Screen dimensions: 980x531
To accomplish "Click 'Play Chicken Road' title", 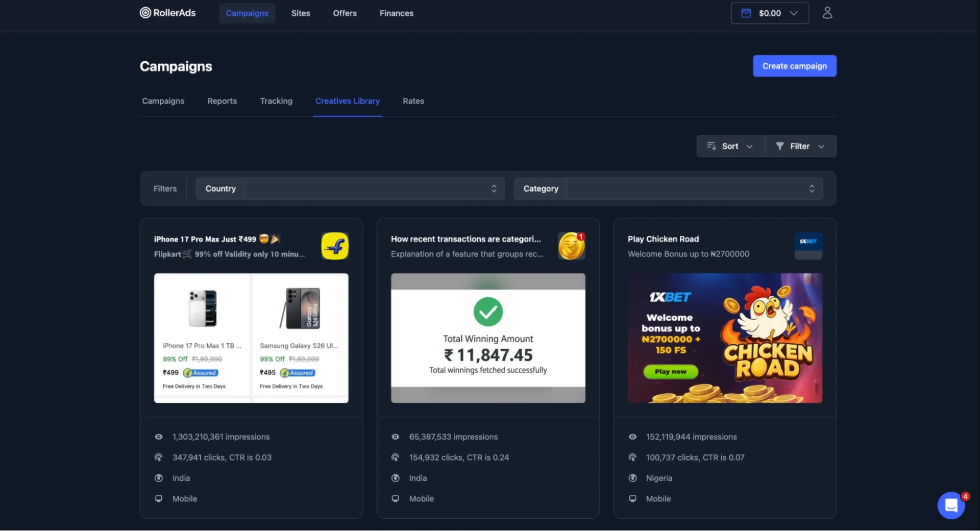I will pos(664,239).
